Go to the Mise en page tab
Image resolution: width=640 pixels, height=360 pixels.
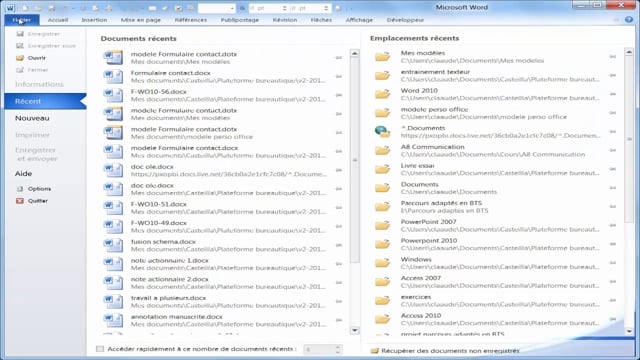click(141, 20)
